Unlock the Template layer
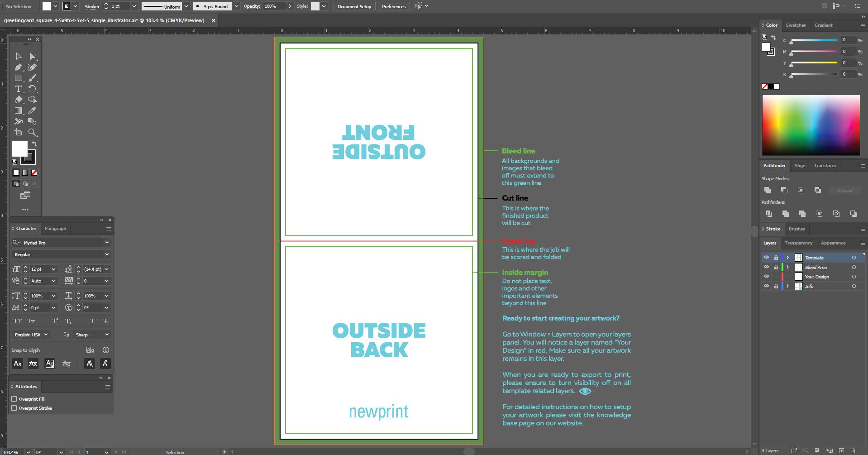The image size is (868, 455). (x=777, y=257)
